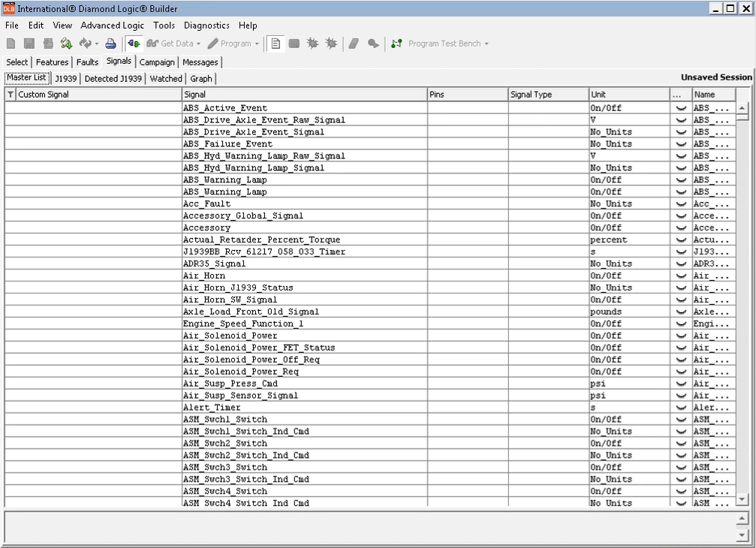Open the Advanced Logic menu

click(x=113, y=26)
